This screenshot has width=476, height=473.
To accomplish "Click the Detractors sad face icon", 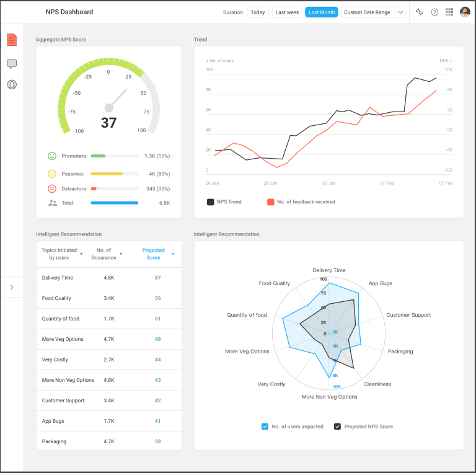I will pos(52,188).
